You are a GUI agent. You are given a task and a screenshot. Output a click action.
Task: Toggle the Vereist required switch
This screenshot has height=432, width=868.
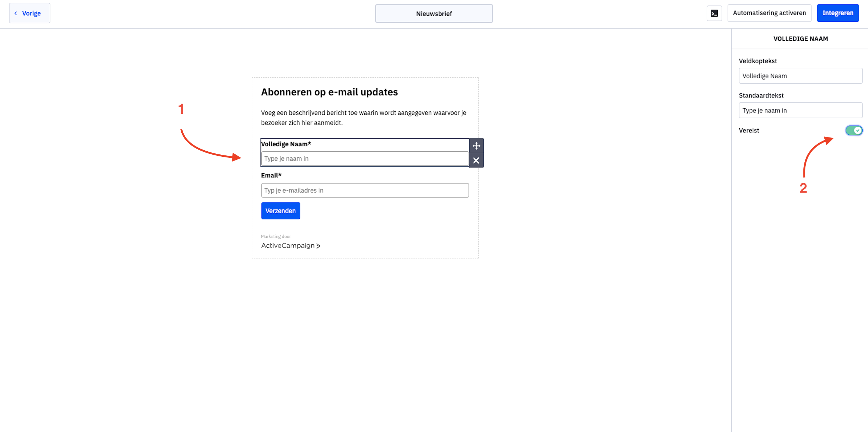853,130
